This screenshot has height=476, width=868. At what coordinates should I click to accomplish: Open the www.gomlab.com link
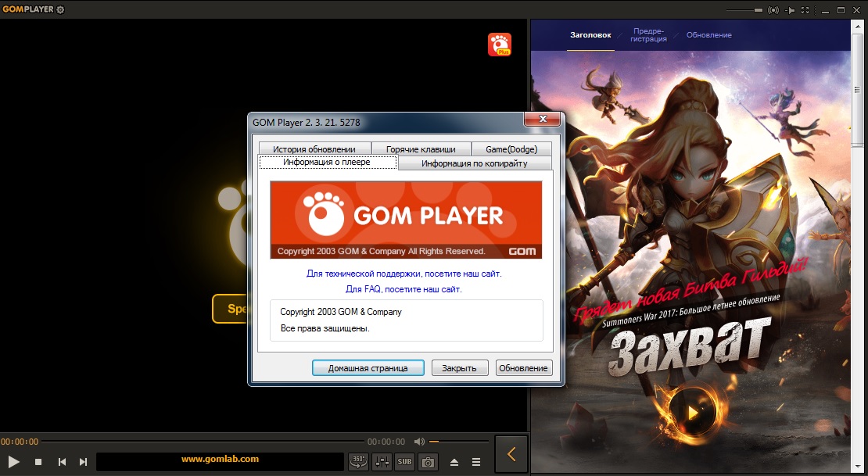221,459
